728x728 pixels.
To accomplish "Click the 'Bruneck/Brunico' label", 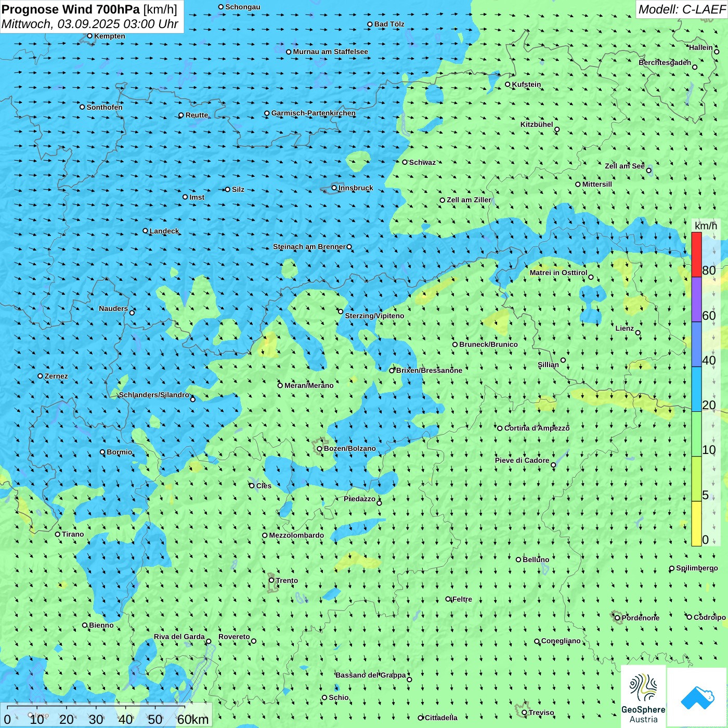I will 488,344.
